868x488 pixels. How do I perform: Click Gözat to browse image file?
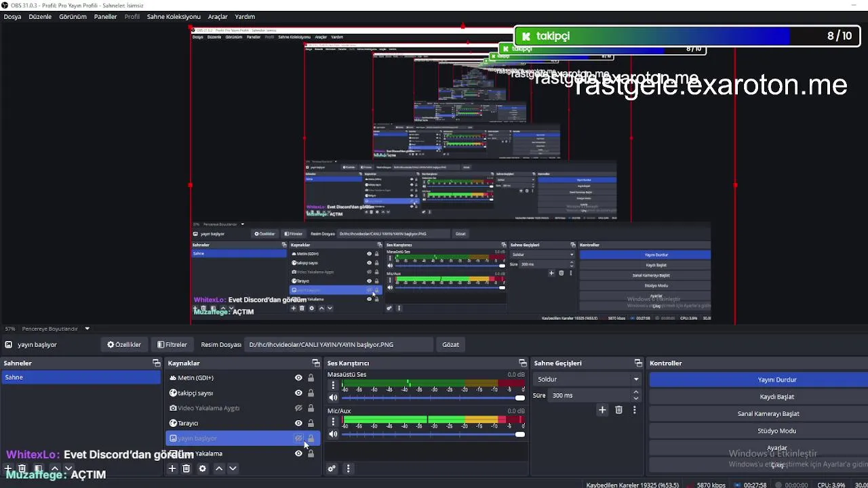451,344
